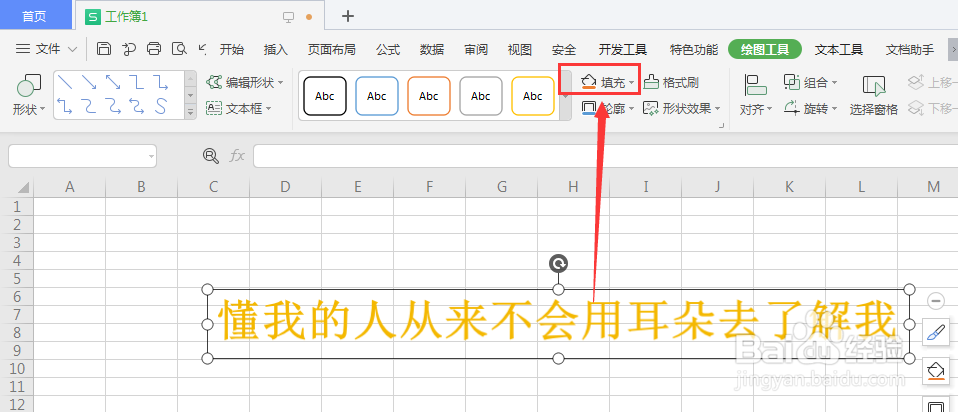This screenshot has width=958, height=412.
Task: Apply the orange outline Abc shape style
Action: [x=429, y=96]
